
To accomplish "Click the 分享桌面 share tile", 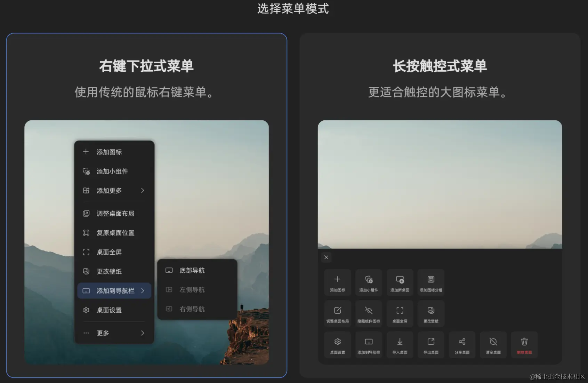I will [462, 345].
